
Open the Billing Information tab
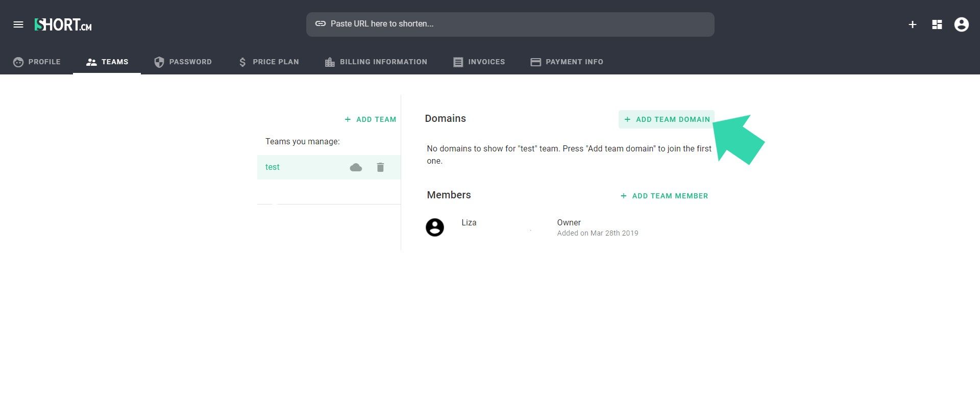click(376, 62)
